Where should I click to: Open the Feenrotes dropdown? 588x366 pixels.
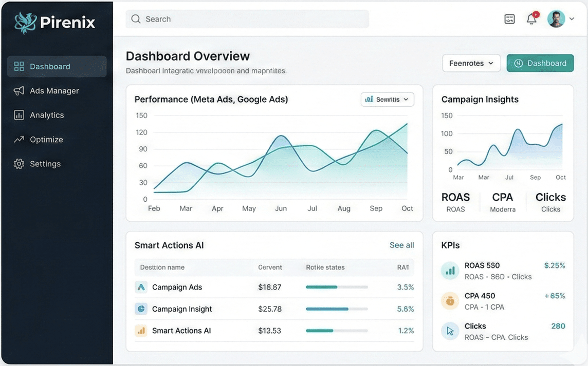[471, 63]
